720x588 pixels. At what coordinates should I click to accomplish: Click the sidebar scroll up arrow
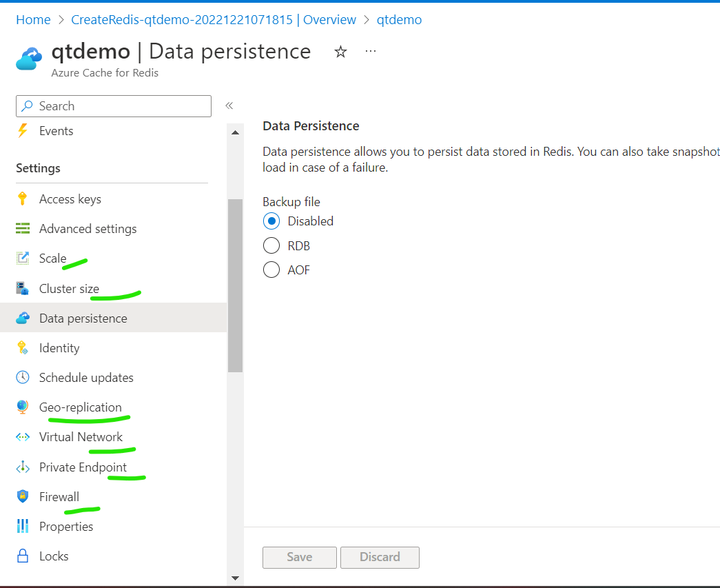pyautogui.click(x=235, y=132)
